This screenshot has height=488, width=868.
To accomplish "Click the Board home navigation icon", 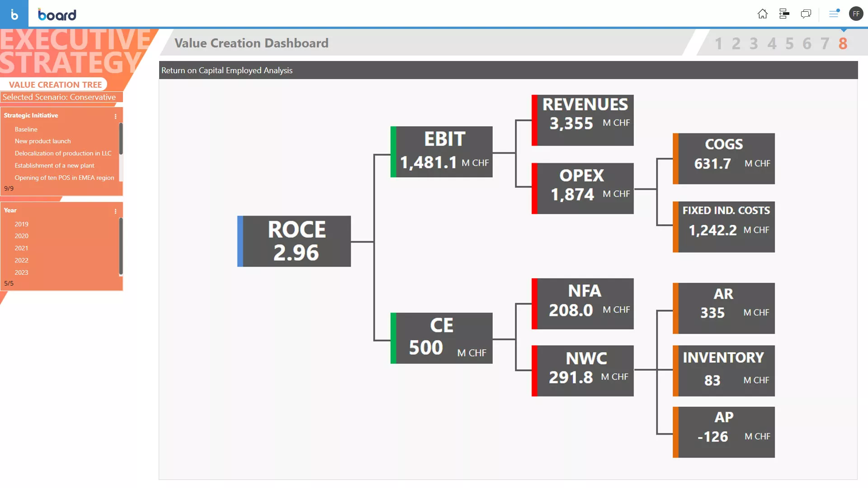I will [x=763, y=13].
